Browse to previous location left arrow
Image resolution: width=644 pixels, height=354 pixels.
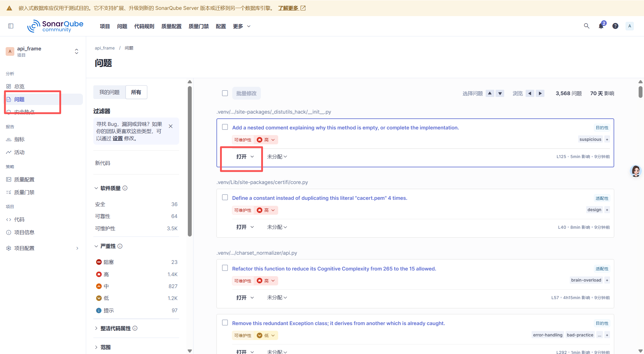[x=530, y=93]
